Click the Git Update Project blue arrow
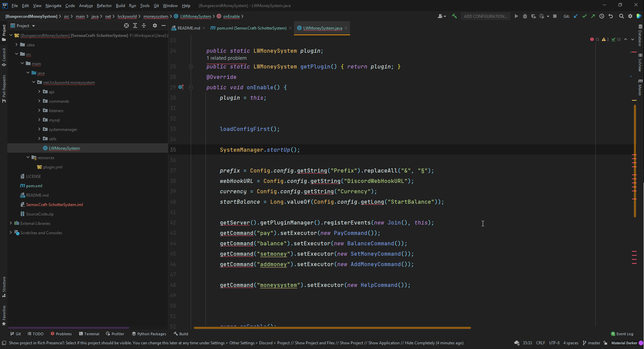Screen dimensions: 644x349 pos(576,16)
